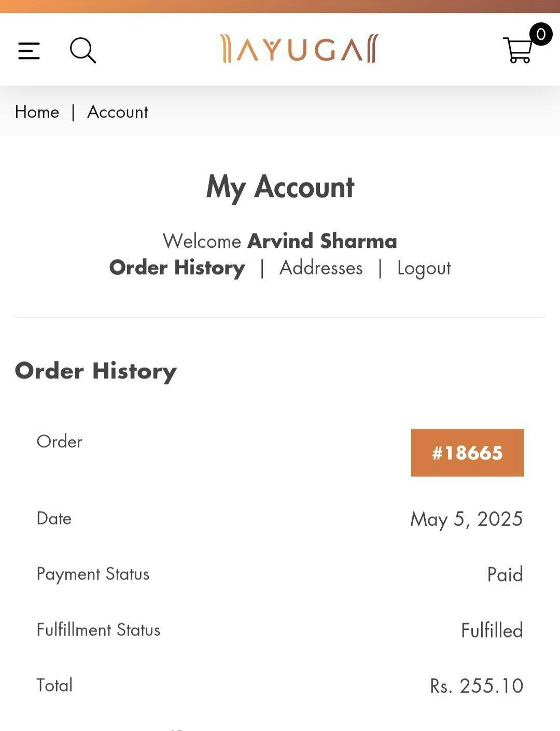Open the shopping cart
Screen dimensions: 560x731
518,51
